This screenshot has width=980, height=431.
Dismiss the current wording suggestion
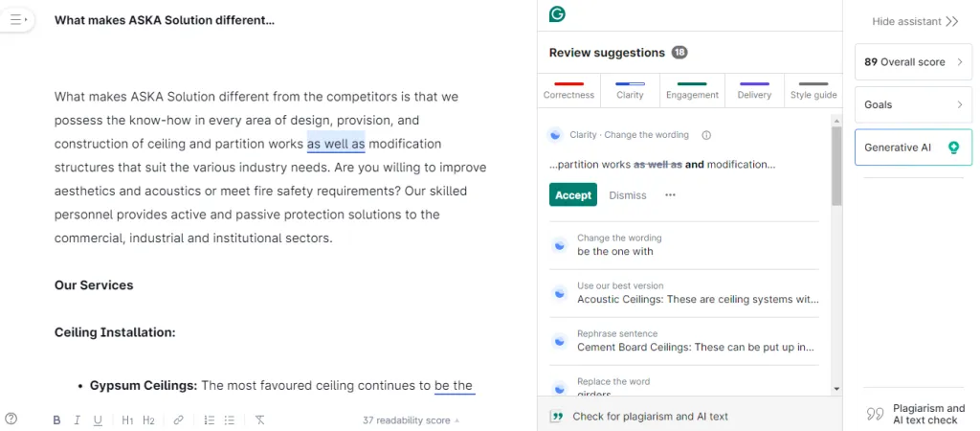point(628,195)
